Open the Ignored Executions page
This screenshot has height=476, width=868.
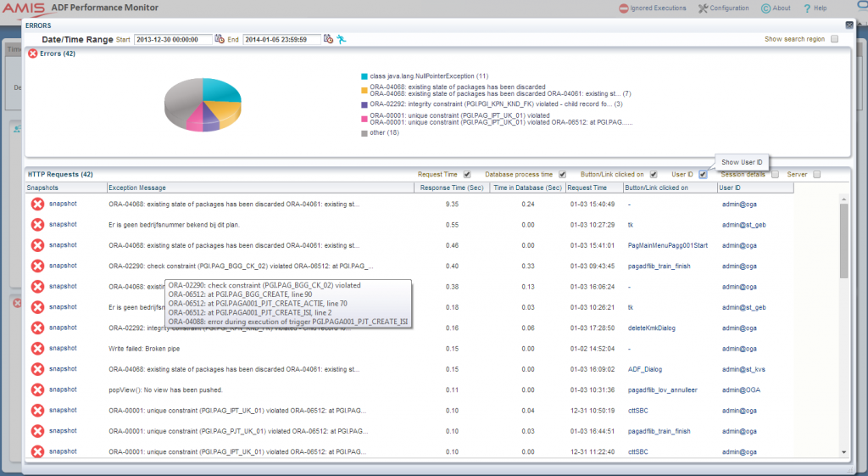click(x=652, y=8)
